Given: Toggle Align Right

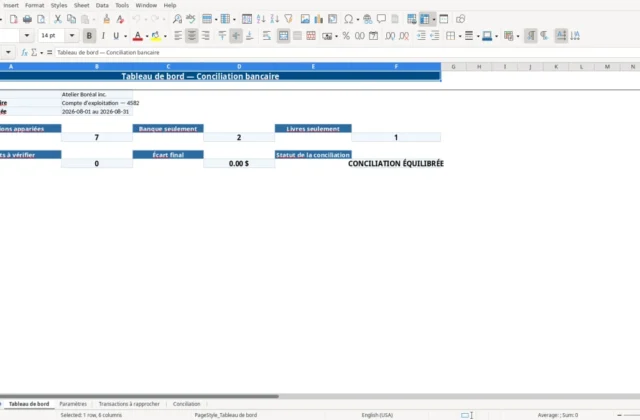Looking at the screenshot, I should click(205, 36).
